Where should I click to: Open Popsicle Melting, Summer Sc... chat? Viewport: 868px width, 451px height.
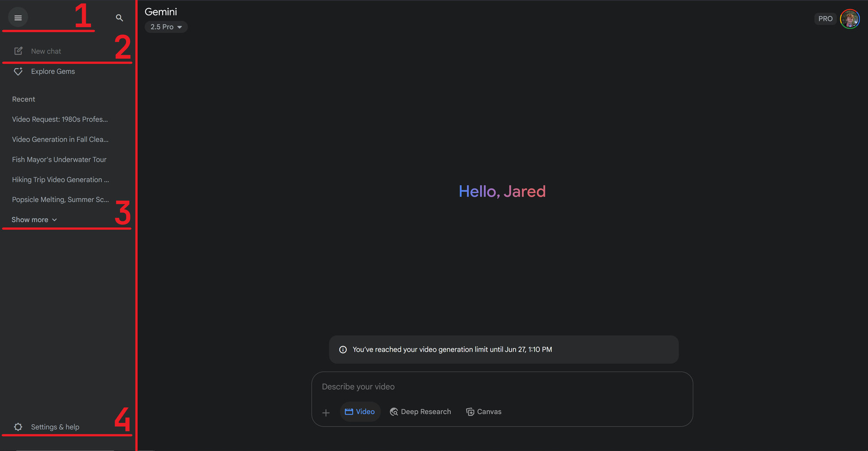coord(60,200)
